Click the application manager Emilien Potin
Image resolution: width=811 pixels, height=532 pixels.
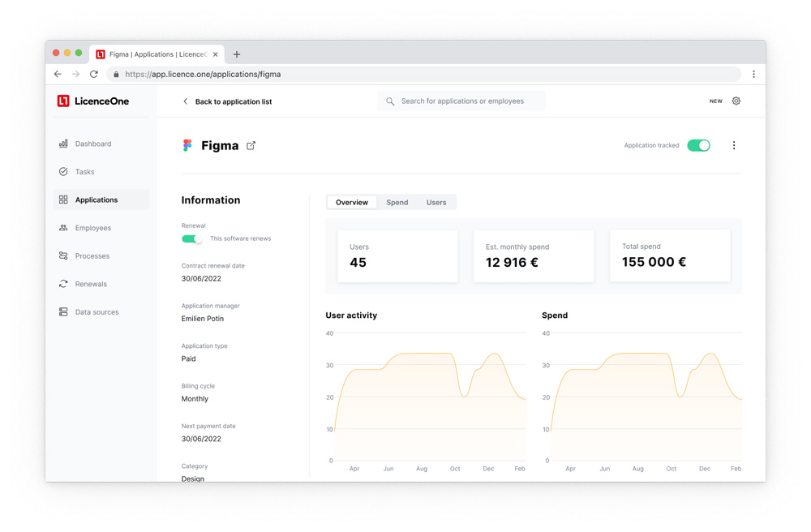[x=203, y=319]
